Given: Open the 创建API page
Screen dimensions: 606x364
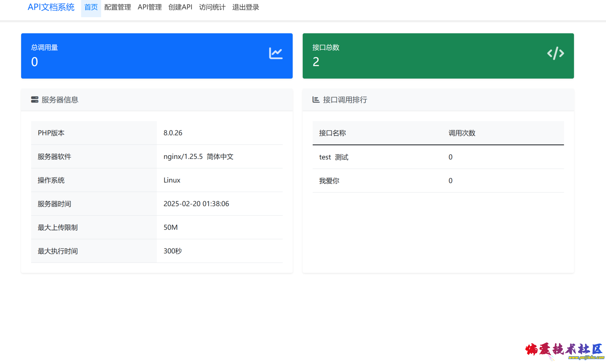Looking at the screenshot, I should [x=180, y=7].
